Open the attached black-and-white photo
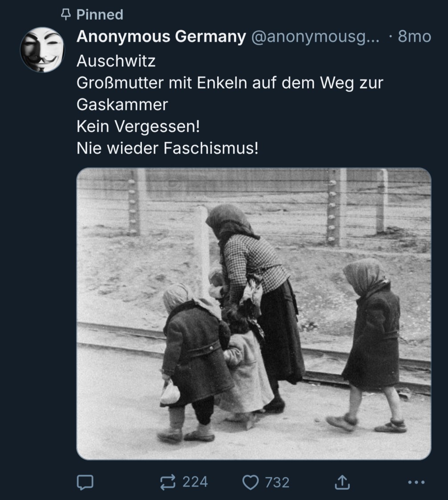The height and width of the screenshot is (500, 448). tap(254, 314)
